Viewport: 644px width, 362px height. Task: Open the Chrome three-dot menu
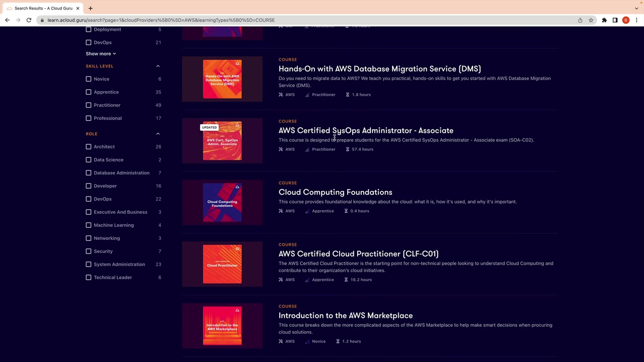(636, 20)
